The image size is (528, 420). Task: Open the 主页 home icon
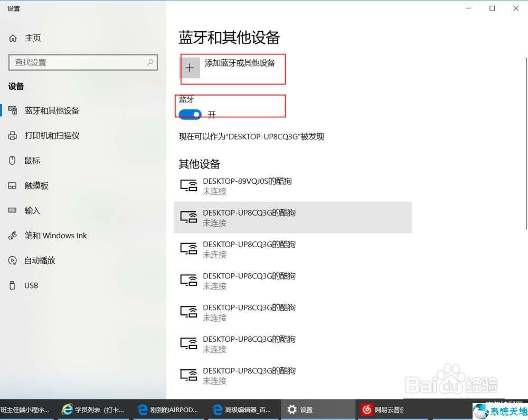pyautogui.click(x=13, y=38)
